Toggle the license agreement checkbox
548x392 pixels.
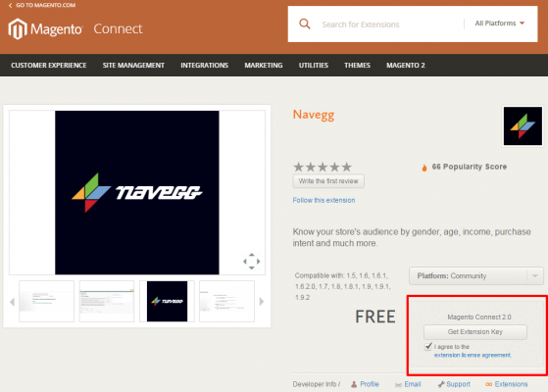[428, 346]
